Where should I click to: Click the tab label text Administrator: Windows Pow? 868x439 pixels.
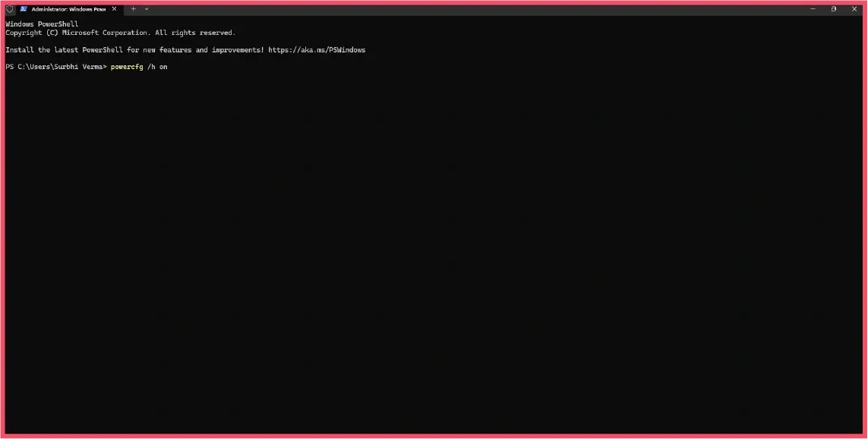pos(67,8)
